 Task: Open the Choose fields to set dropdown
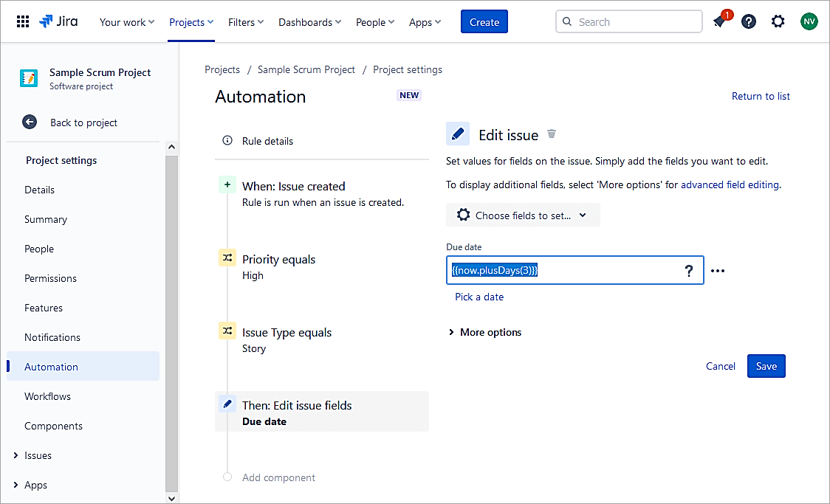[523, 215]
